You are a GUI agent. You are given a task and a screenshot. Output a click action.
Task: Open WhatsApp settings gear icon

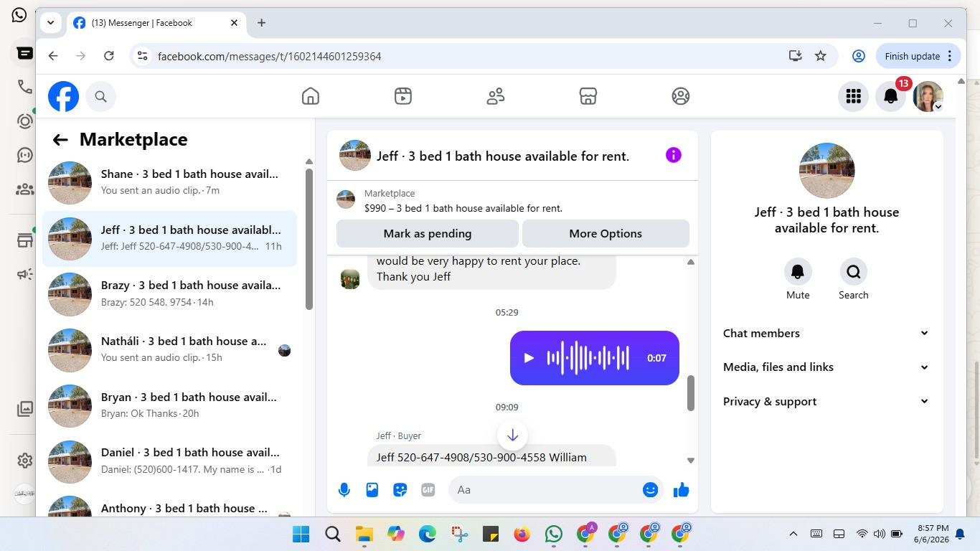point(24,460)
